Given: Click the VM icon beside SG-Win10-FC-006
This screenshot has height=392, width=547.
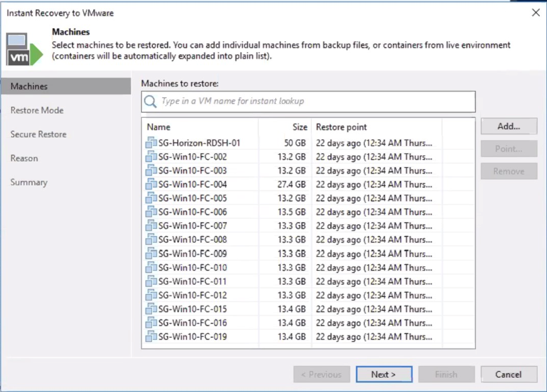Looking at the screenshot, I should pos(151,212).
